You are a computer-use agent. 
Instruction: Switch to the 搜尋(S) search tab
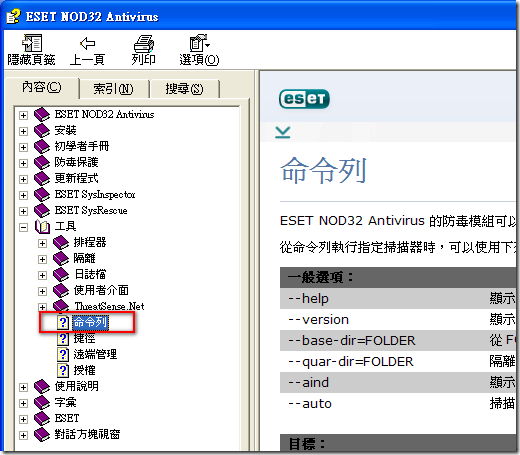184,89
